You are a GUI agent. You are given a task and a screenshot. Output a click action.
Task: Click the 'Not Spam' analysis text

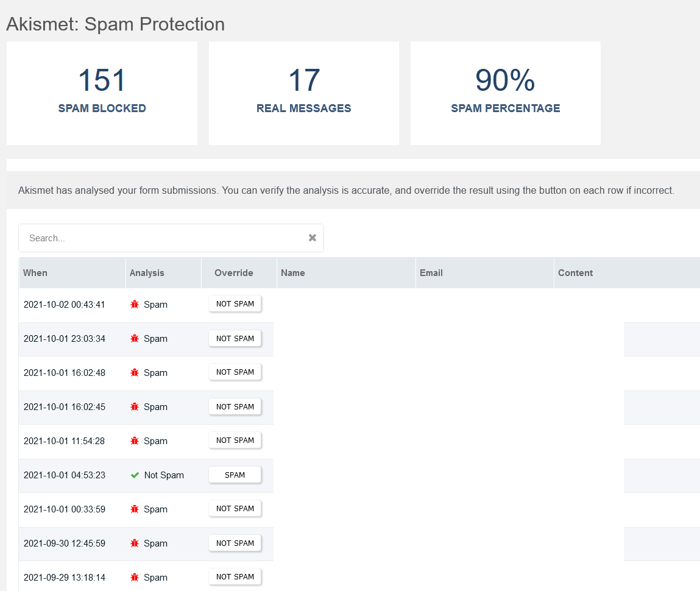[164, 475]
